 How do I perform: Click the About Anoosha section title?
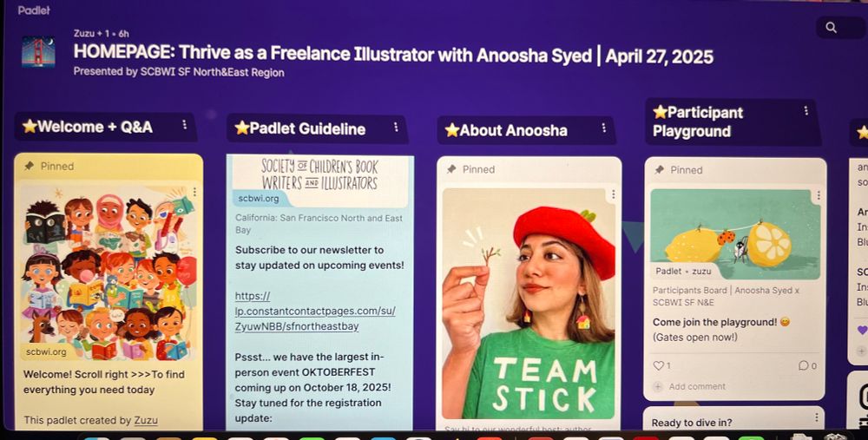pyautogui.click(x=507, y=130)
